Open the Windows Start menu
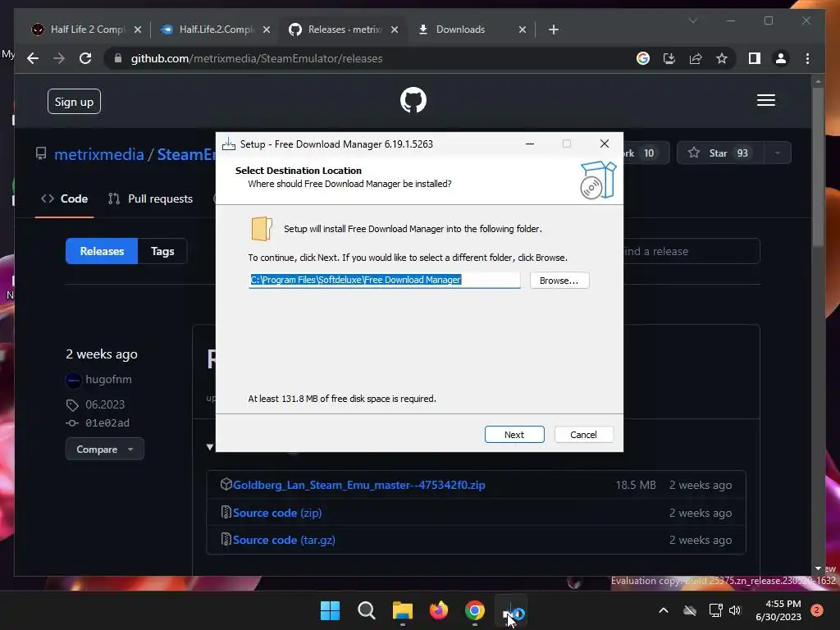 tap(330, 610)
